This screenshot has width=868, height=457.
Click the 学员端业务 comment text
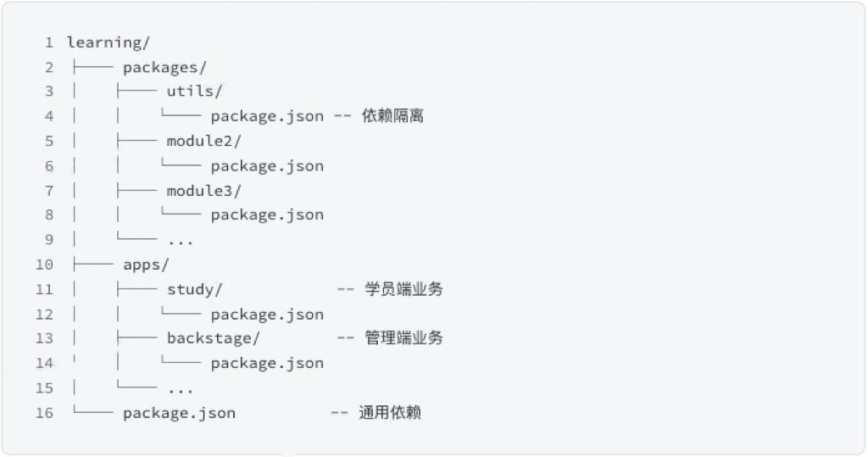[403, 289]
